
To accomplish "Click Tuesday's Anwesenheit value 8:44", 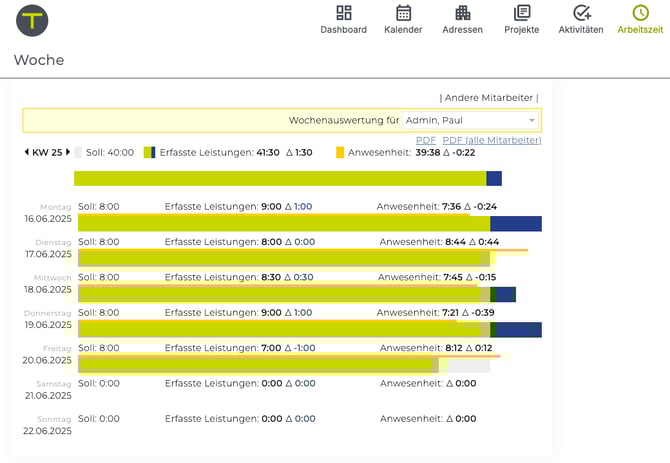I will coord(455,242).
